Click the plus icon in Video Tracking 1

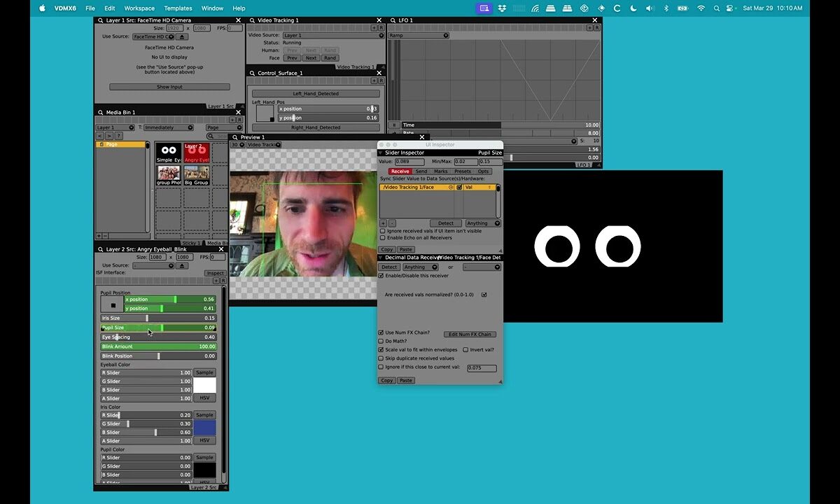pos(373,27)
